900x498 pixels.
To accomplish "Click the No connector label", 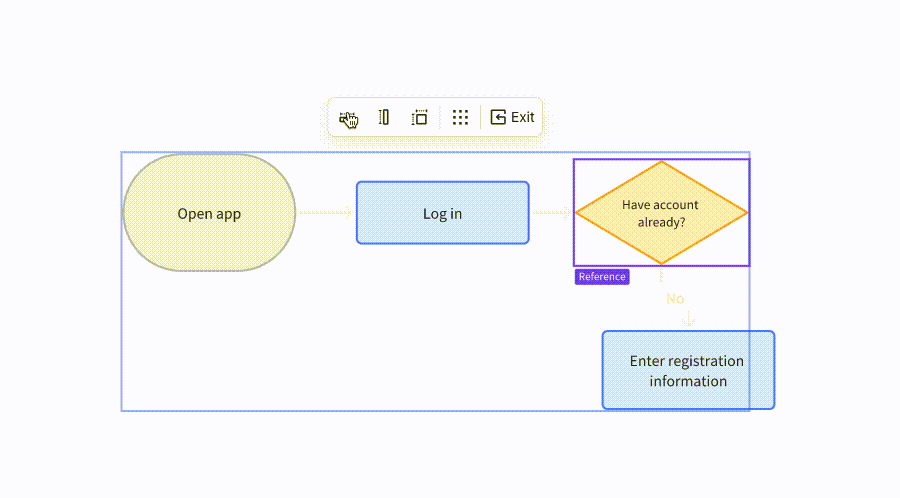I will pyautogui.click(x=675, y=298).
